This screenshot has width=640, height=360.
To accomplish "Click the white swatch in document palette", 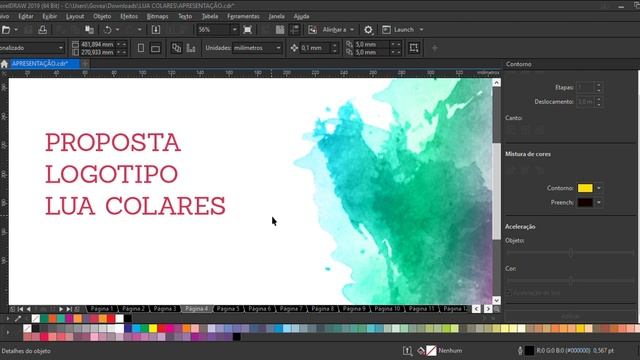I will coord(119,318).
